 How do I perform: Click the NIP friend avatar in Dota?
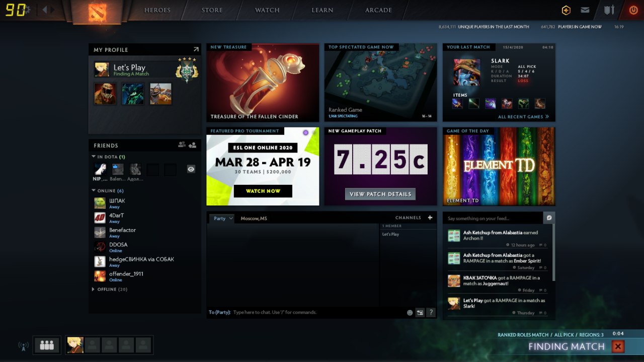point(100,169)
